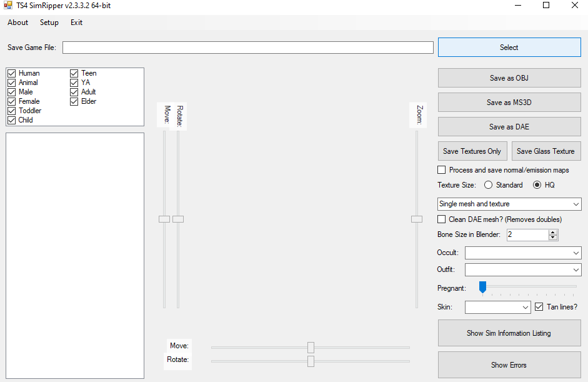Click Show Sim Information Listing
588x382 pixels.
[x=509, y=333]
